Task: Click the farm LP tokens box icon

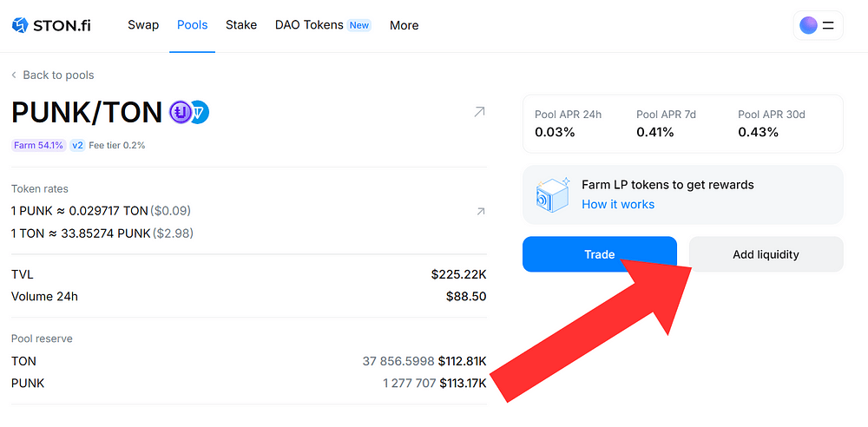Action: (x=552, y=195)
